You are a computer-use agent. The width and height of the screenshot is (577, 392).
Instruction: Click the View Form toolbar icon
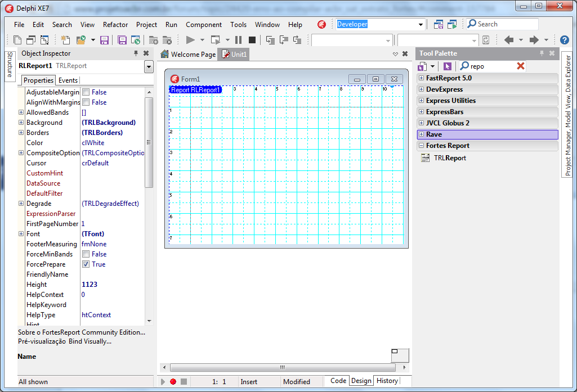[31, 40]
